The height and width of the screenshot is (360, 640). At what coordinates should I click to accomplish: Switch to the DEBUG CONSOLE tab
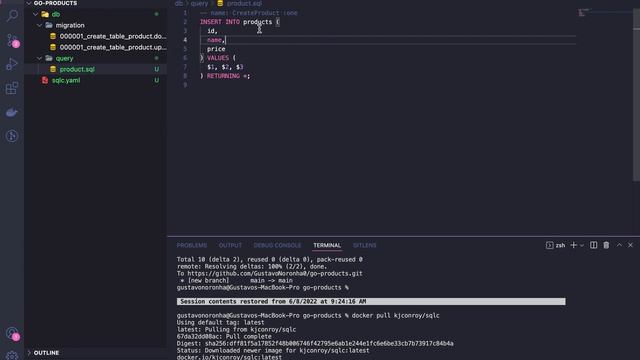[x=277, y=245]
